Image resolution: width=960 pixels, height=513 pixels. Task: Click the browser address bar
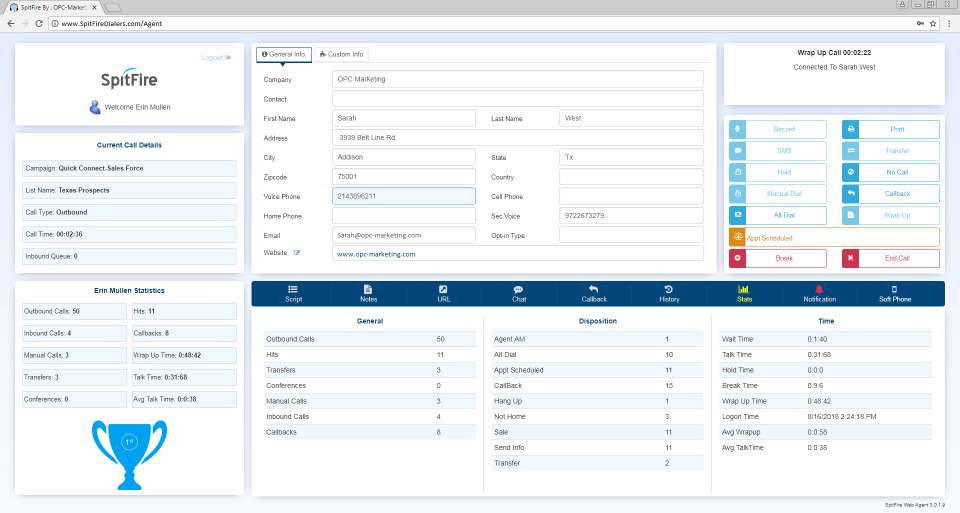tap(484, 23)
